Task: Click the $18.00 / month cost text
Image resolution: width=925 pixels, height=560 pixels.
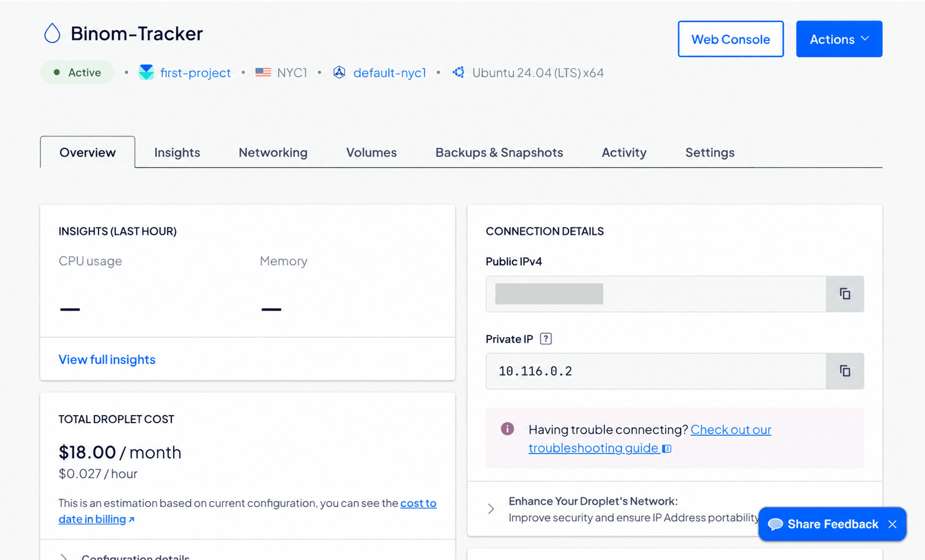Action: [x=120, y=452]
